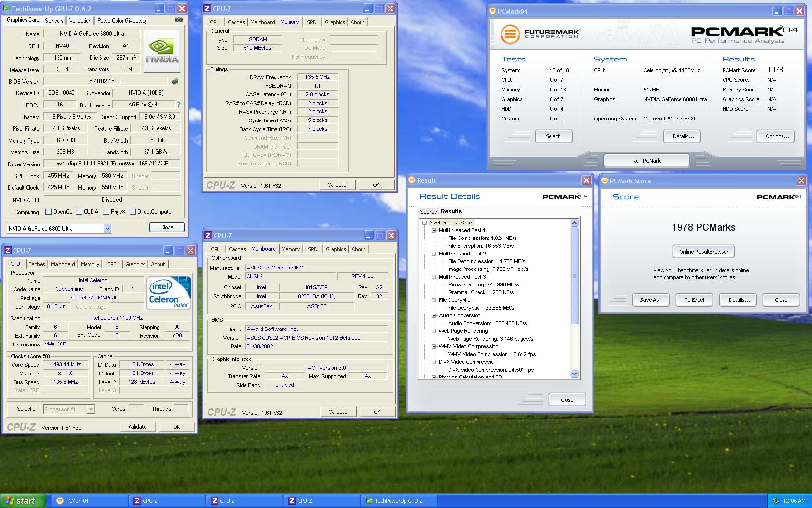Click the Bus Interface question mark

coord(179,105)
